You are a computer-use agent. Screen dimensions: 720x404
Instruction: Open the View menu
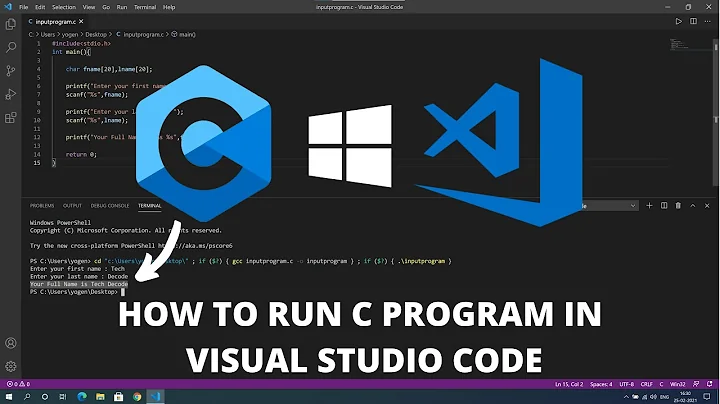[89, 7]
